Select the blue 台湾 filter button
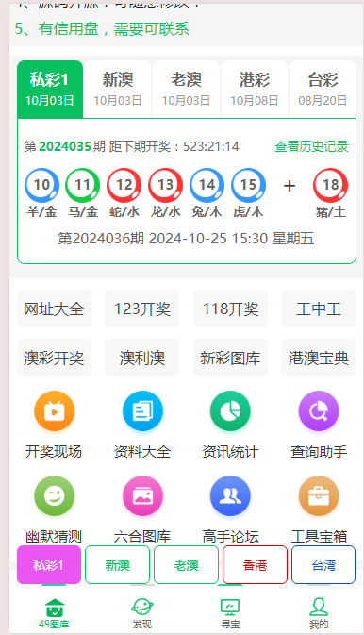The image size is (364, 635). pyautogui.click(x=323, y=564)
